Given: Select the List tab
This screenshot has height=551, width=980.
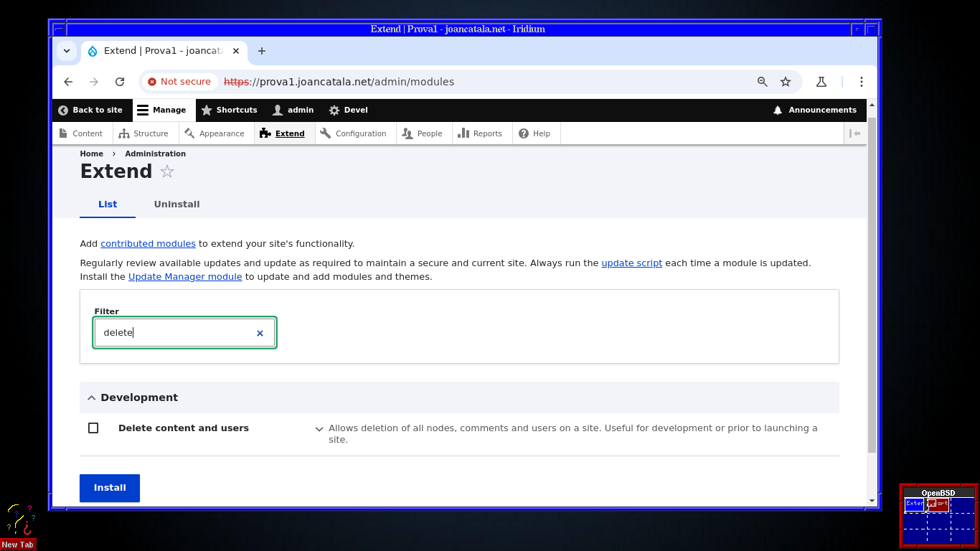Looking at the screenshot, I should pos(108,204).
